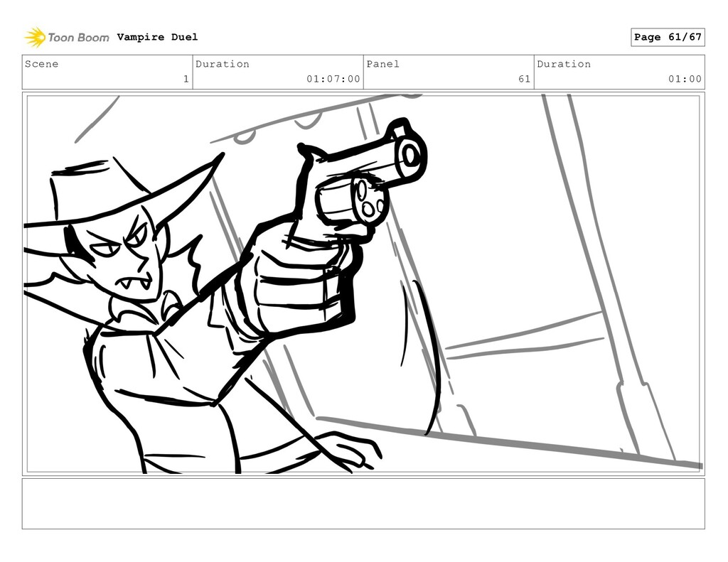Click the 'Panel' header label
Viewport: 728px width, 562px height.
(383, 64)
